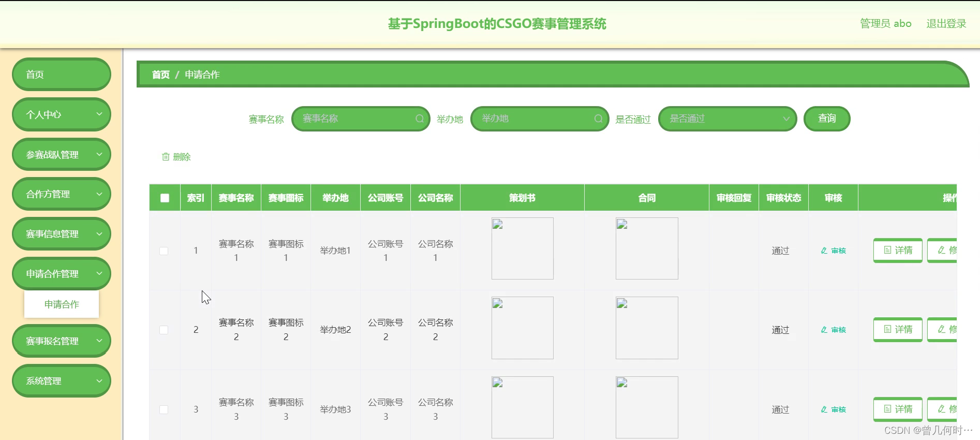The image size is (980, 440).
Task: Expand 个人中心 sidebar menu
Action: (x=61, y=114)
